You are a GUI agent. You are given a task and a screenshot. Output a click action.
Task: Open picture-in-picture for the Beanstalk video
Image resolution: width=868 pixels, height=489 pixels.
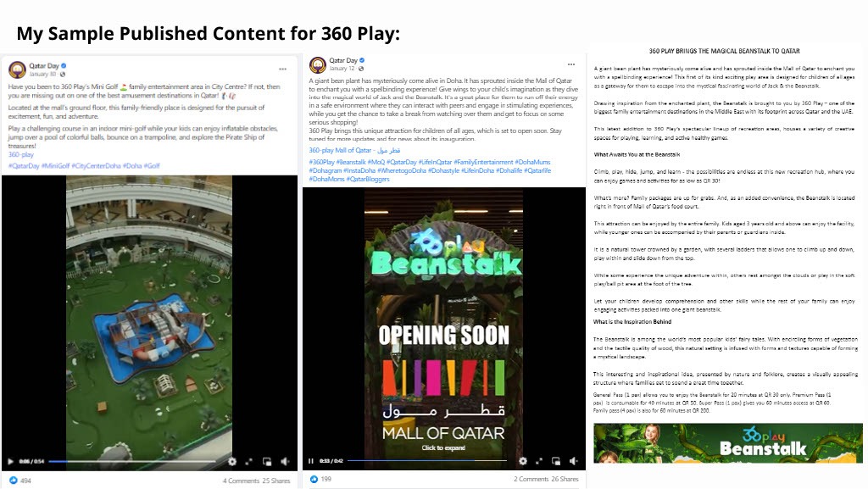coord(556,461)
